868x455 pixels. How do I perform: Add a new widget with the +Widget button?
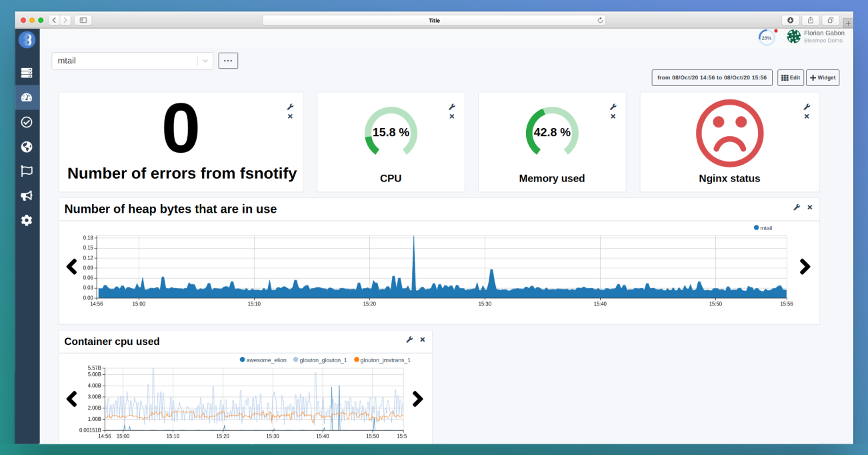(x=823, y=77)
